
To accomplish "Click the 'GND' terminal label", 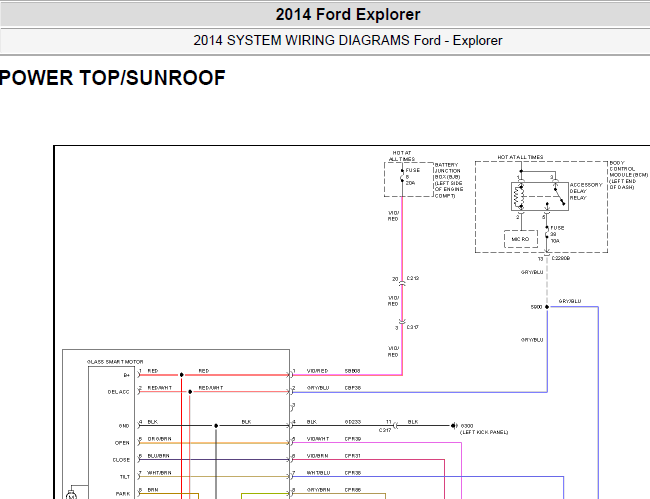I will (124, 426).
